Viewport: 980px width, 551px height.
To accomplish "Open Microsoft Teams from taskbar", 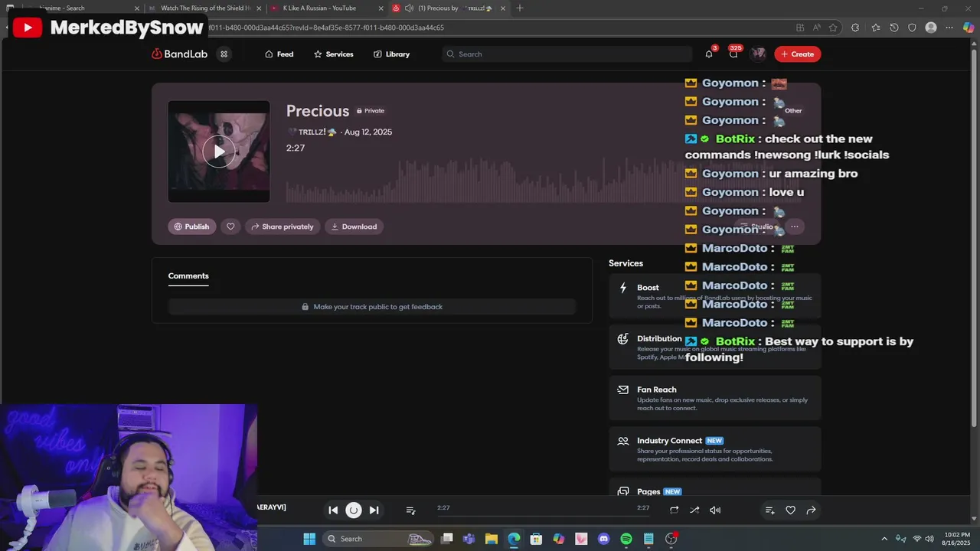I will pos(469,539).
